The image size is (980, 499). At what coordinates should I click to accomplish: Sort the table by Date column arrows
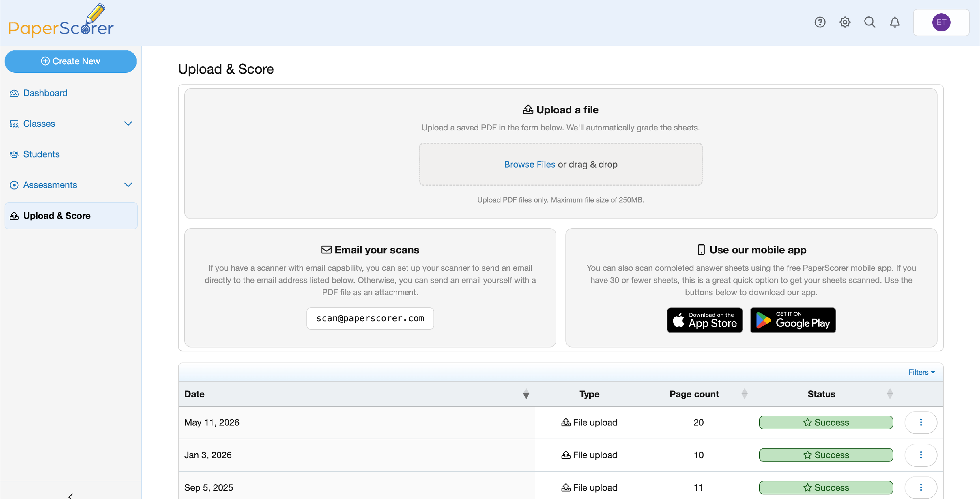(x=526, y=394)
